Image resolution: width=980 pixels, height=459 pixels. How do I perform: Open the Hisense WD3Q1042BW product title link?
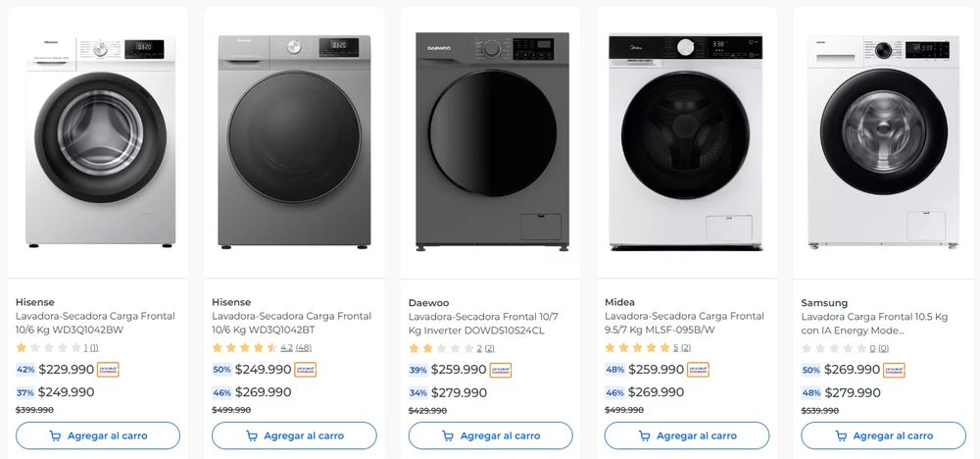(x=95, y=324)
